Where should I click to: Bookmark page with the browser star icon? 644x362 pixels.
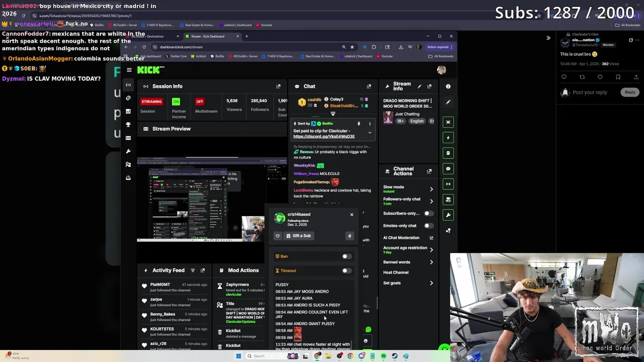(352, 47)
